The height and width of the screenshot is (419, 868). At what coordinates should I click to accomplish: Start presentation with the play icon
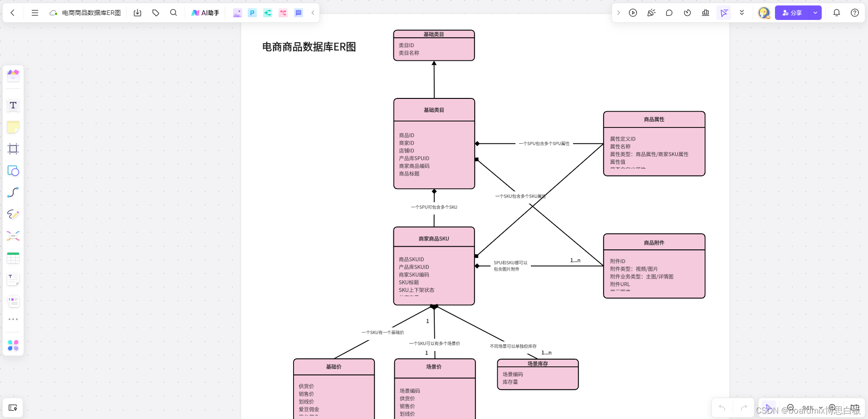pos(633,13)
